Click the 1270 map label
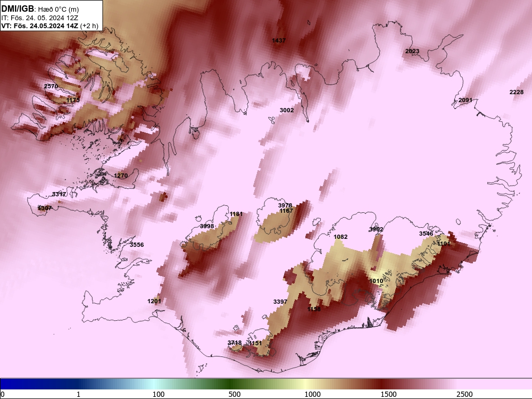Screen dimensions: 532x399 [121, 176]
